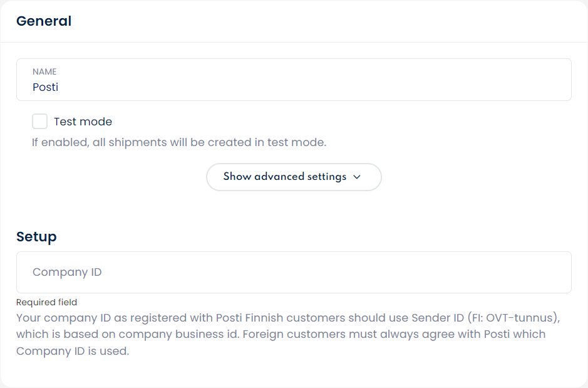
Task: Focus the Company ID input field
Action: click(x=294, y=272)
